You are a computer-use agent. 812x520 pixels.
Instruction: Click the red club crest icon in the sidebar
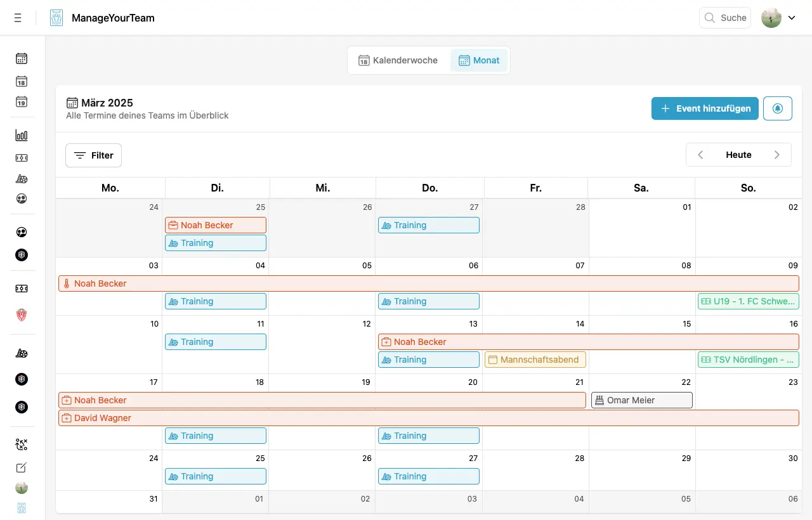(x=22, y=315)
